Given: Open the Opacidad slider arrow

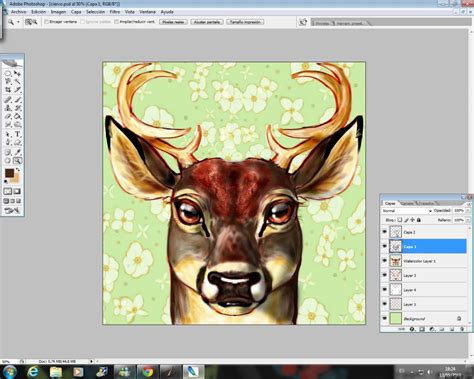Looking at the screenshot, I should pyautogui.click(x=468, y=211).
